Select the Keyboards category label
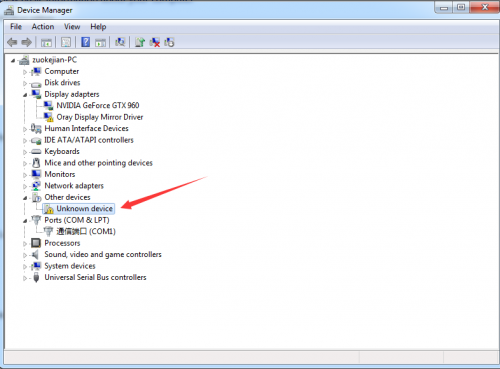 click(x=62, y=151)
